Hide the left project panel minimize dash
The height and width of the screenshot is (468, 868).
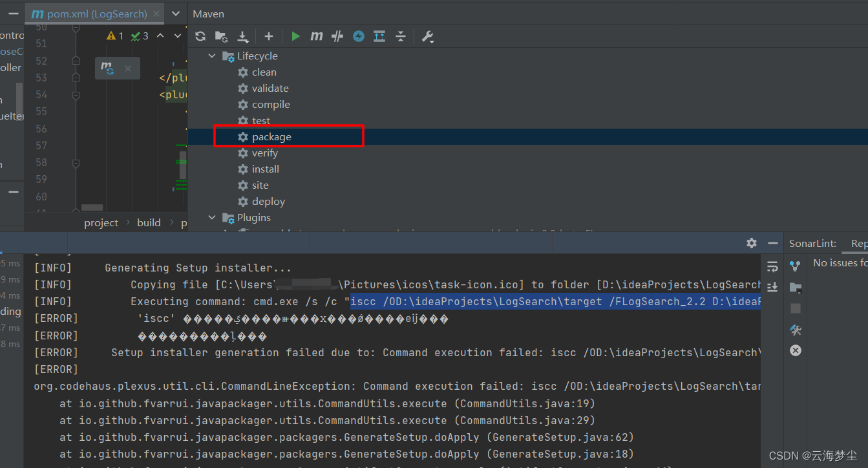coord(13,13)
